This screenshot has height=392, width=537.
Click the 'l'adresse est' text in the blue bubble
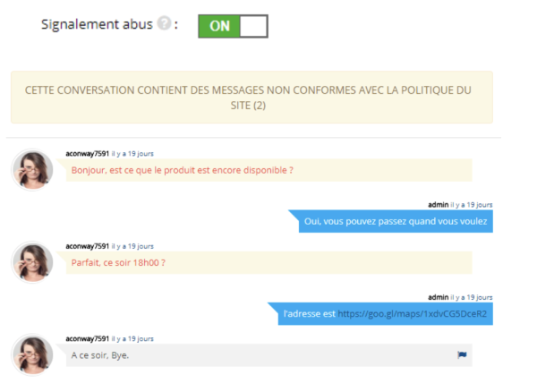coord(309,314)
